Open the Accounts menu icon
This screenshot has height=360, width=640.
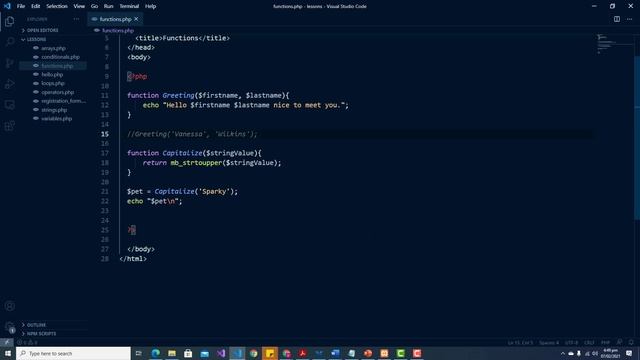pos(9,306)
